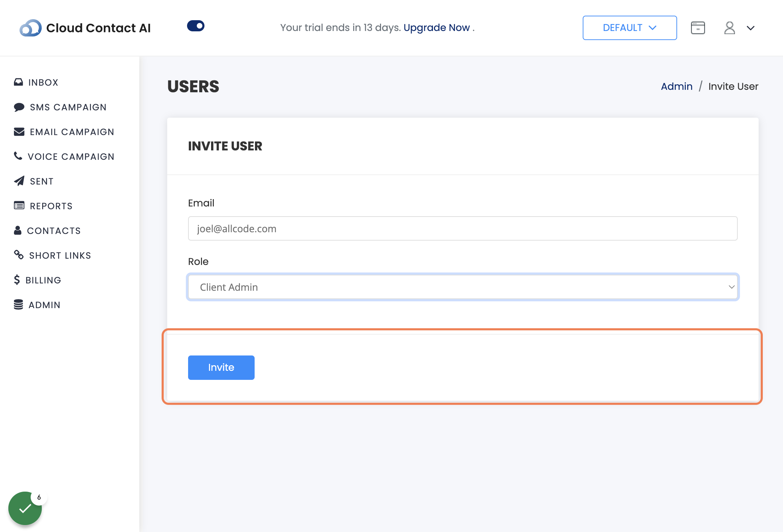Open the calendar icon in header

pos(698,28)
